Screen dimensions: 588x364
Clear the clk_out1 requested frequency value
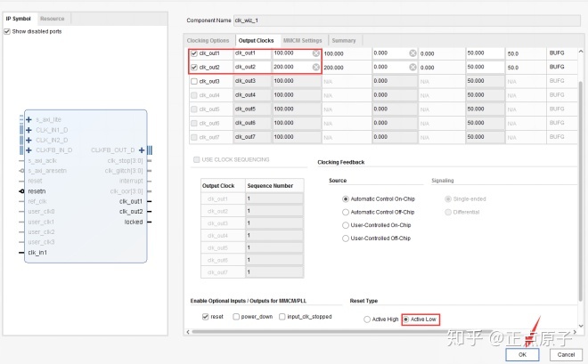(316, 53)
